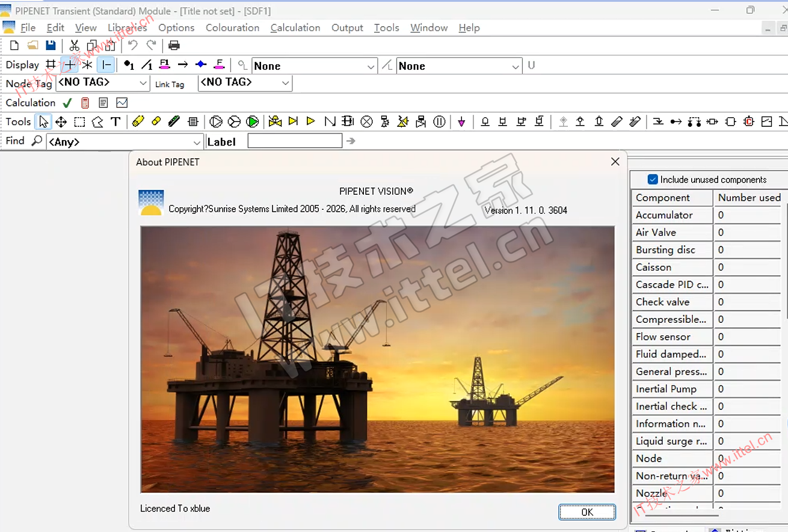The image size is (788, 532).
Task: Save the network with the floppy disk icon
Action: (x=51, y=45)
